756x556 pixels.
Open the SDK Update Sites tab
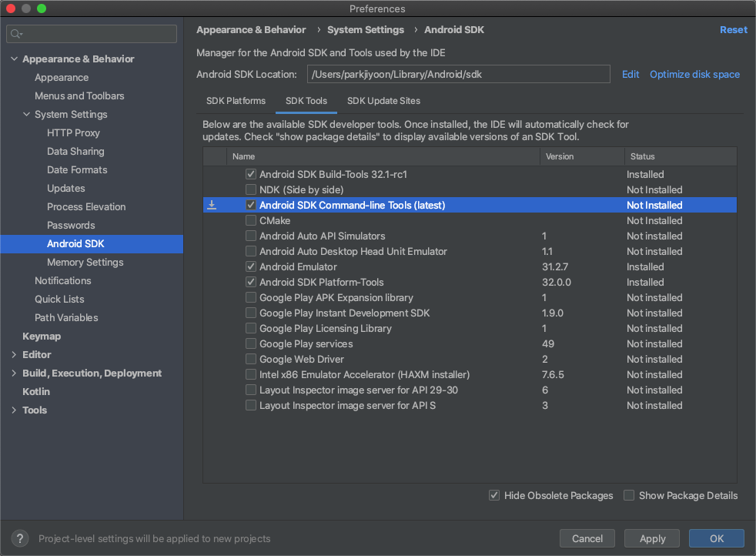(383, 101)
